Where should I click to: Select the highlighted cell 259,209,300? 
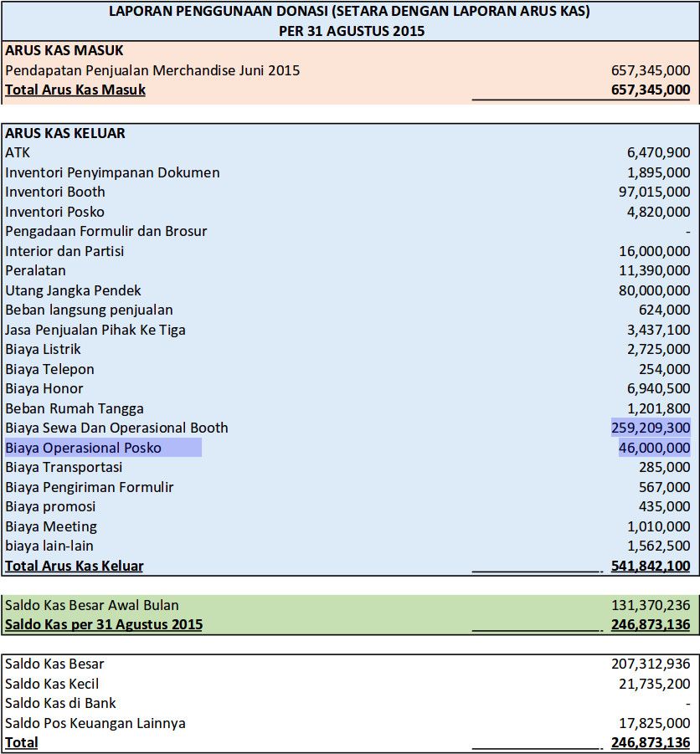coord(651,428)
